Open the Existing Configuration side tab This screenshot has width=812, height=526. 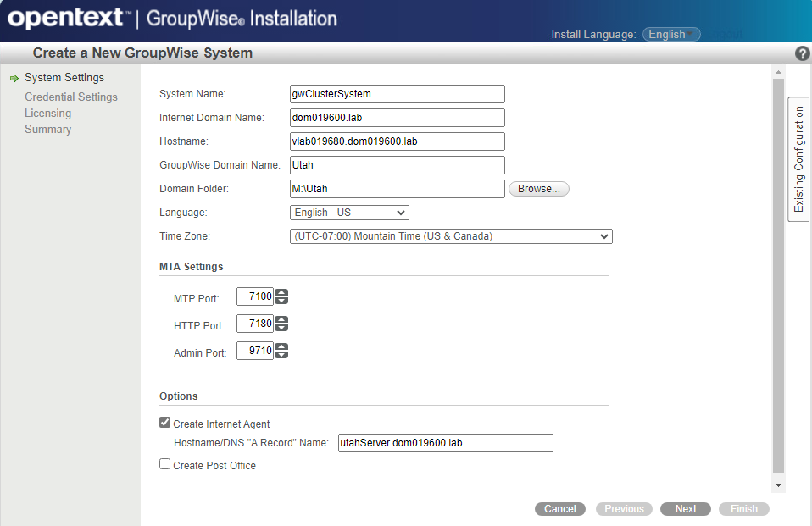tap(798, 160)
